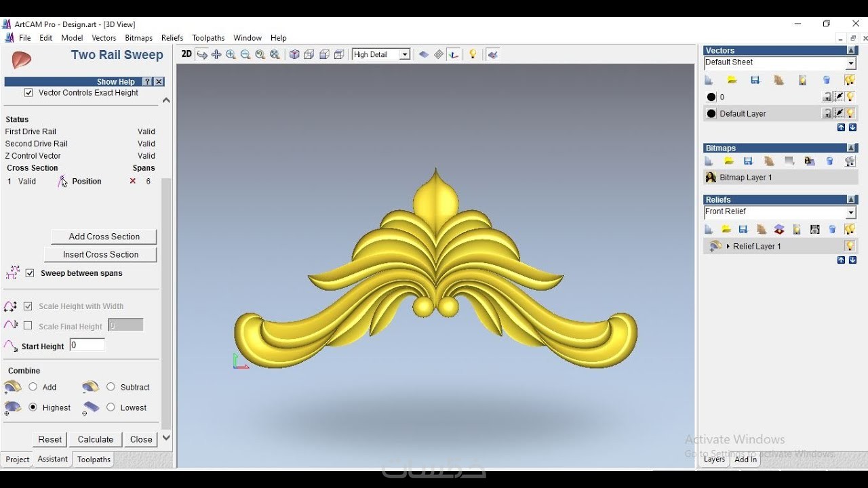This screenshot has height=488, width=868.
Task: Open the Toolpaths menu
Action: click(208, 38)
